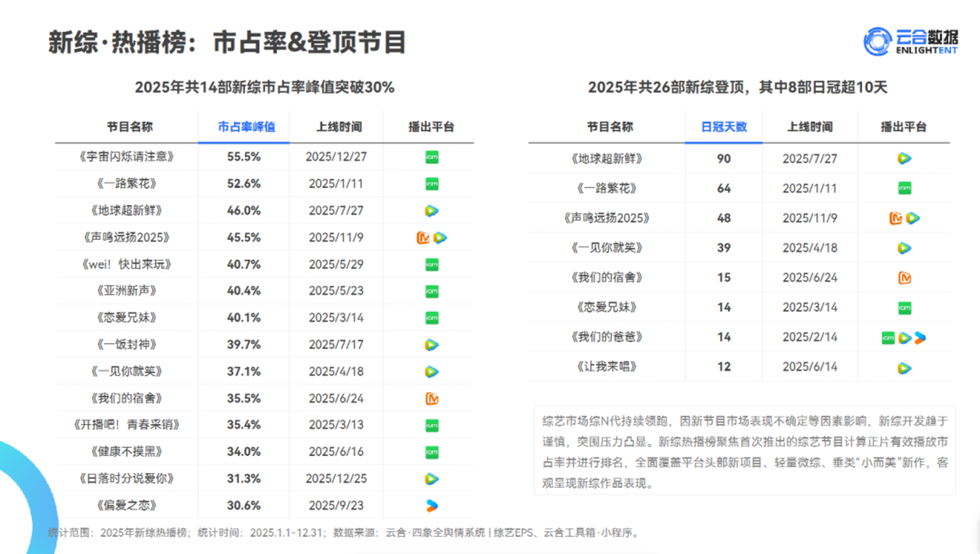
Task: Click iQiyi icon in 《开播吧！青春采销》 row
Action: click(x=431, y=425)
